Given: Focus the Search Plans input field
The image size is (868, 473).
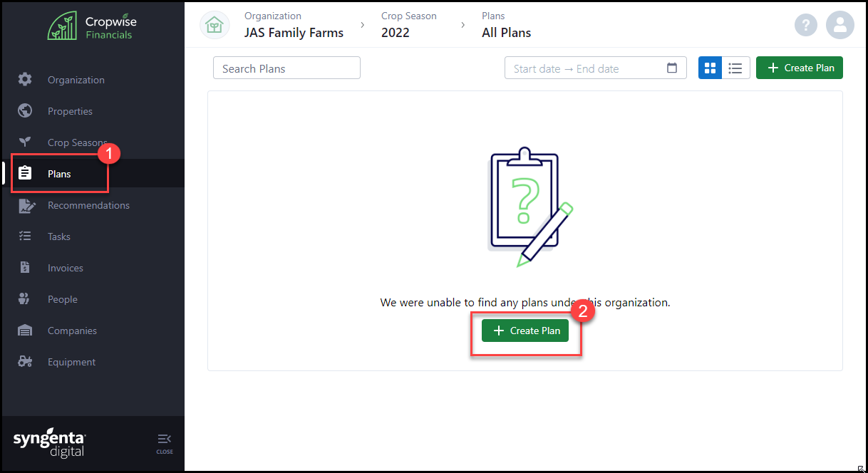Looking at the screenshot, I should pos(286,68).
